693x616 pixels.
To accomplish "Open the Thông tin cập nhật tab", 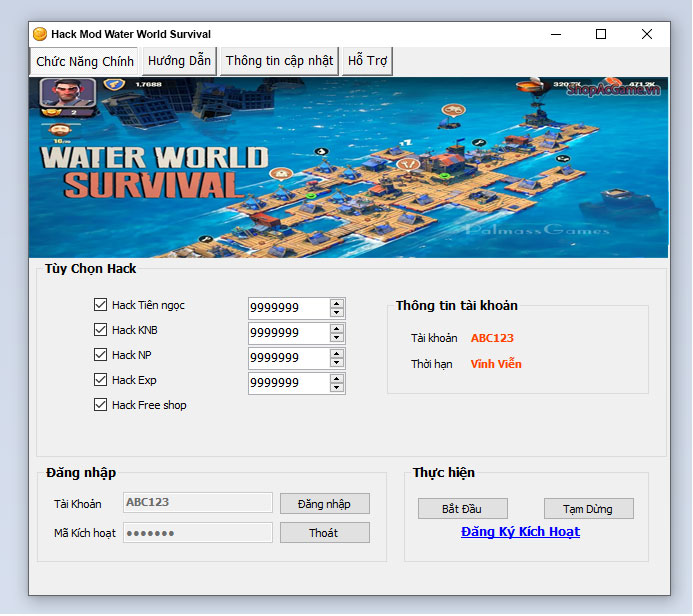I will 279,61.
